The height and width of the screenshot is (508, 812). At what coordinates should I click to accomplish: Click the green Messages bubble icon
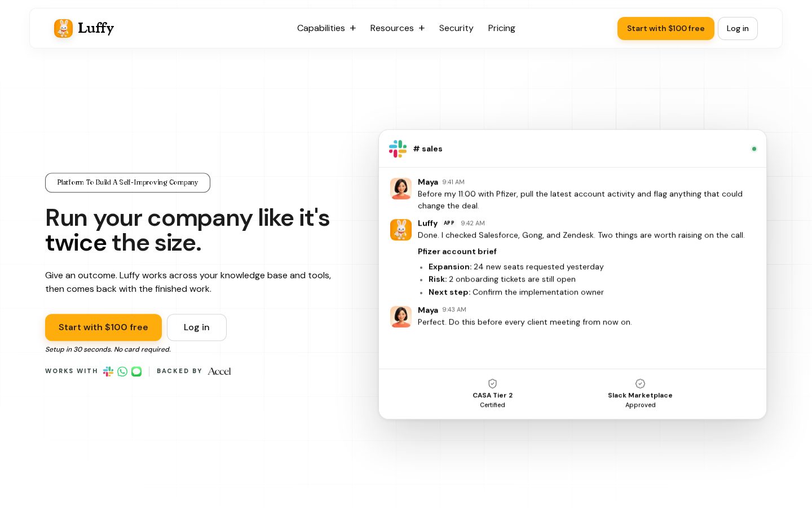coord(136,371)
